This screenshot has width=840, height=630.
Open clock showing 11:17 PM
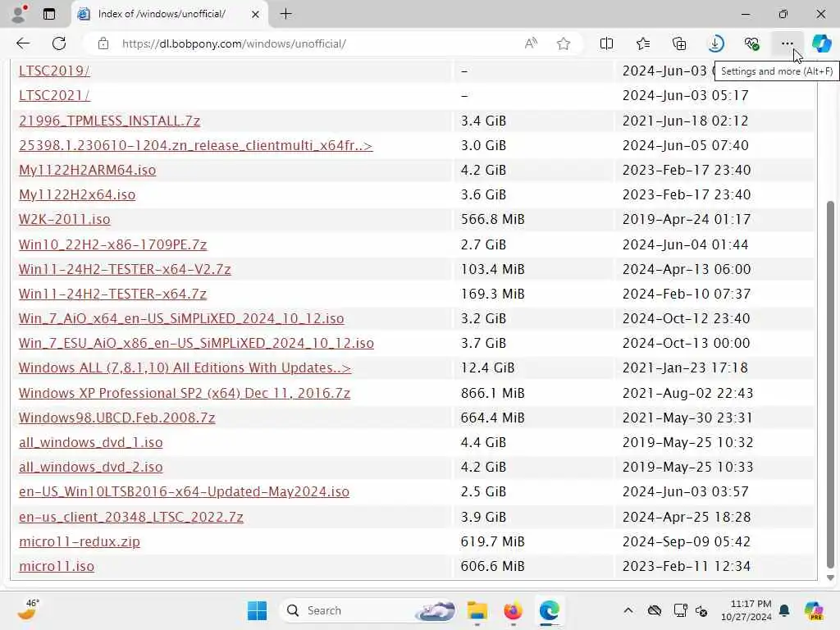746,610
